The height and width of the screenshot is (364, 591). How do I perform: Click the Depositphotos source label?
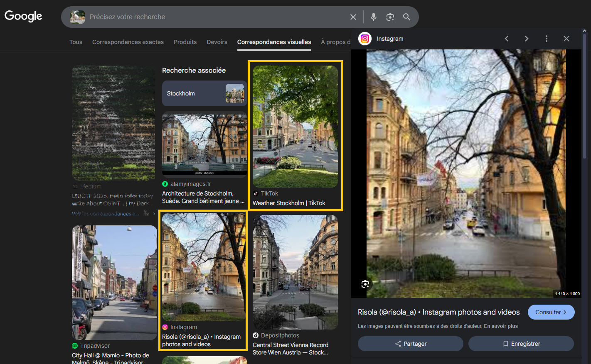point(280,335)
